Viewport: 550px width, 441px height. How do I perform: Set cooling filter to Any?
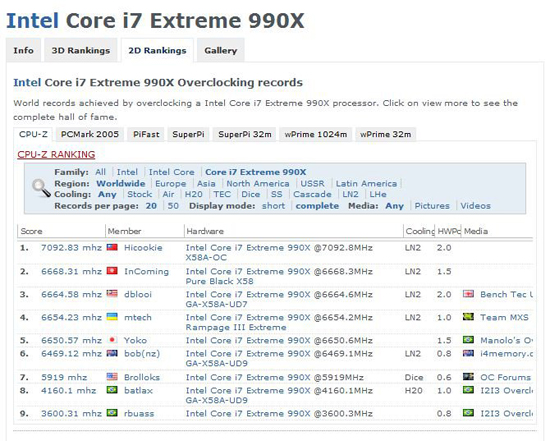[107, 194]
